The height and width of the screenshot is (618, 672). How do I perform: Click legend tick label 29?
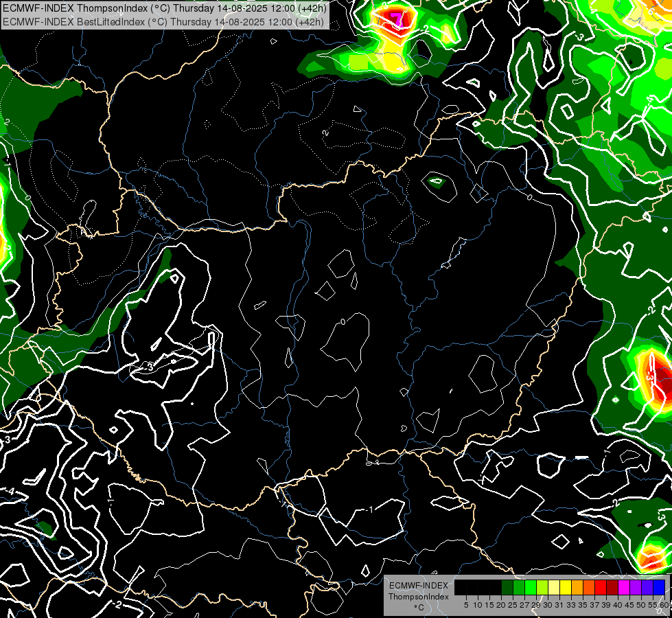[536, 605]
